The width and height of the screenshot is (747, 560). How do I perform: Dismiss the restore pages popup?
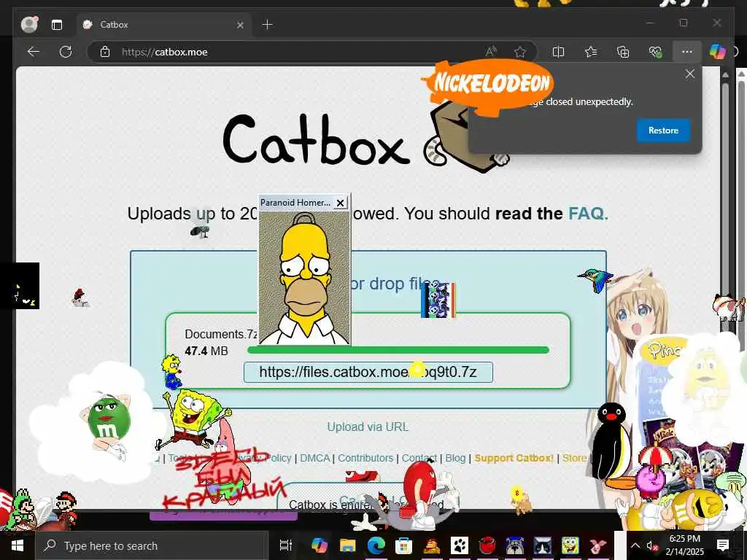coord(690,74)
